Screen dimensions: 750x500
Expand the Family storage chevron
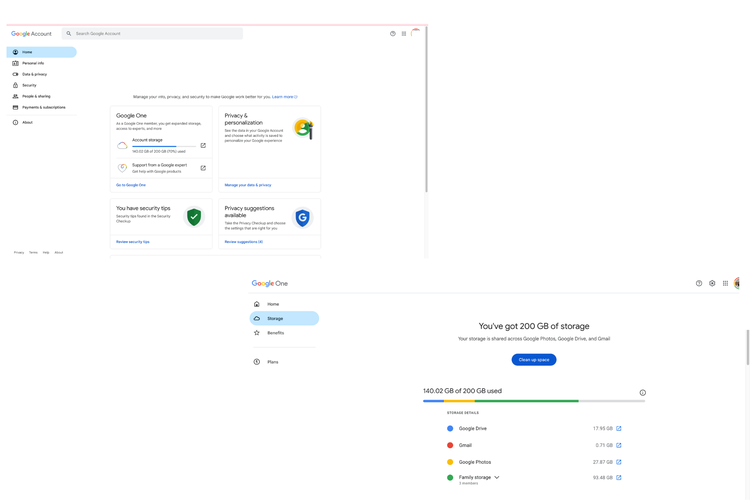tap(497, 477)
